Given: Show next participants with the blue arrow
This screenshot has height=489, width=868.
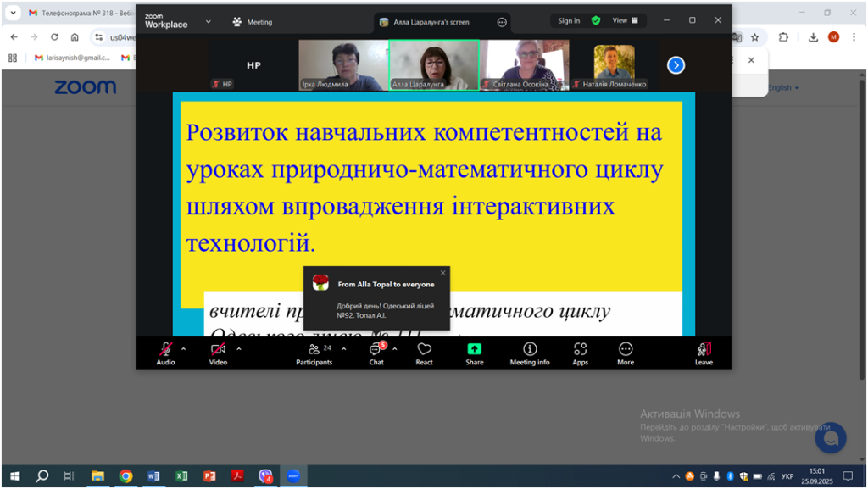Looking at the screenshot, I should pyautogui.click(x=676, y=65).
